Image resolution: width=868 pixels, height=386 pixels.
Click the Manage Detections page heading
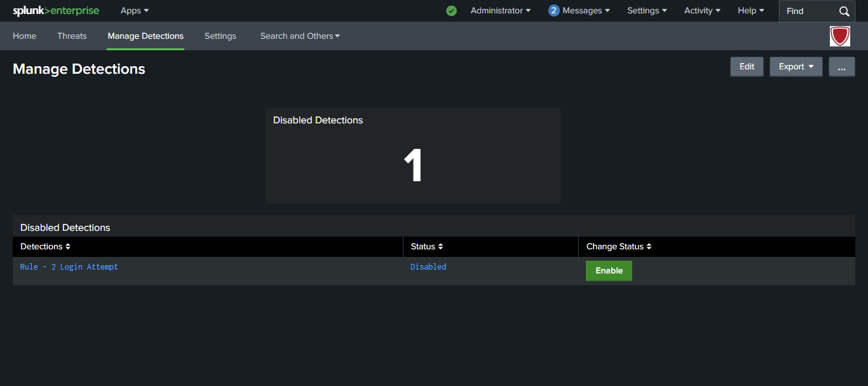(79, 69)
